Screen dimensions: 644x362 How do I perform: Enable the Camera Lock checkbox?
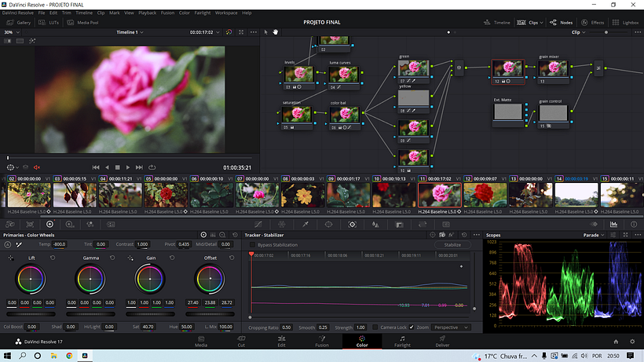coord(375,327)
